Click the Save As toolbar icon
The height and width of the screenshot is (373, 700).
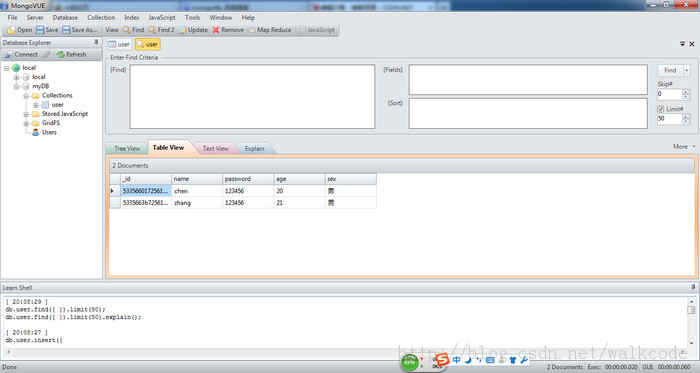click(x=66, y=30)
